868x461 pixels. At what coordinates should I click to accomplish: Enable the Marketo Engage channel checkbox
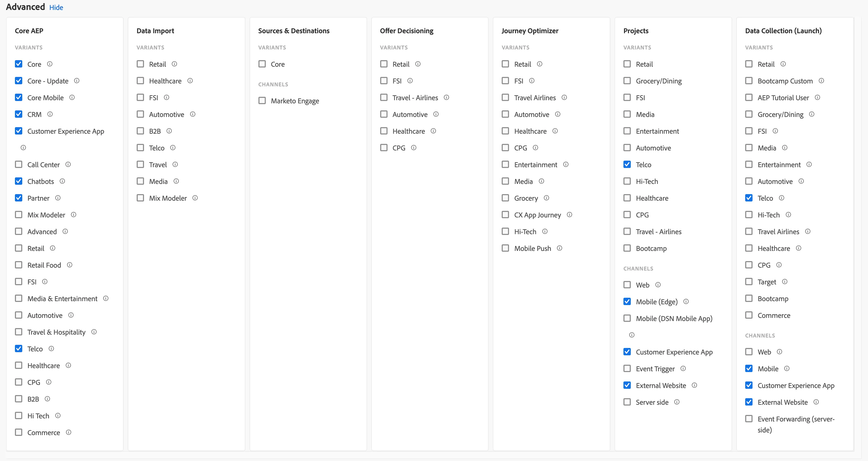[262, 101]
